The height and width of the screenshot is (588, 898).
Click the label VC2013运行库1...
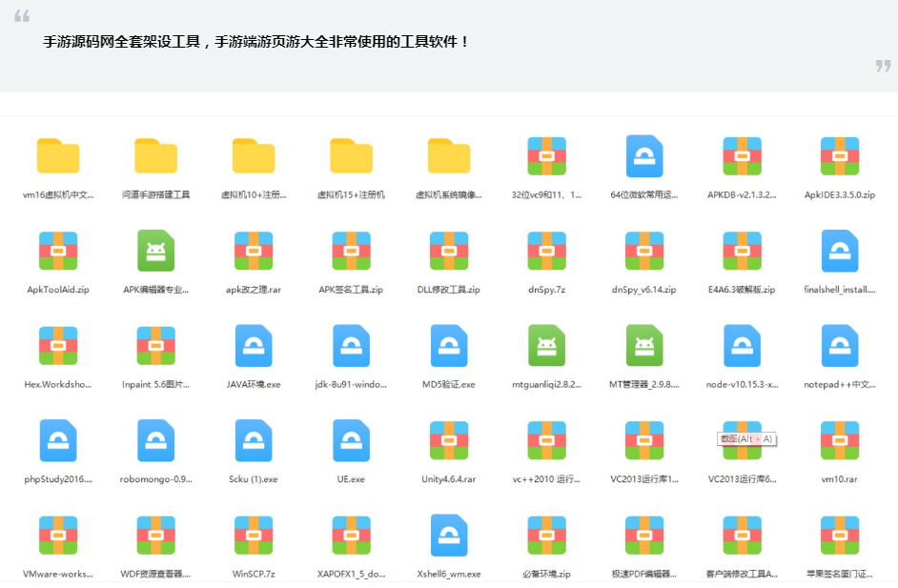644,479
